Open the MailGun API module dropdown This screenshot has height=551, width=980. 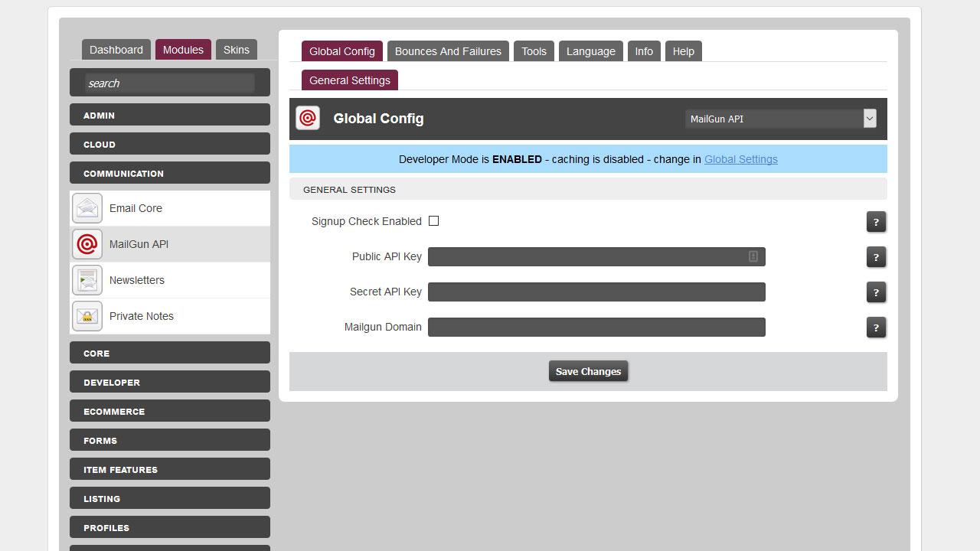tap(780, 119)
